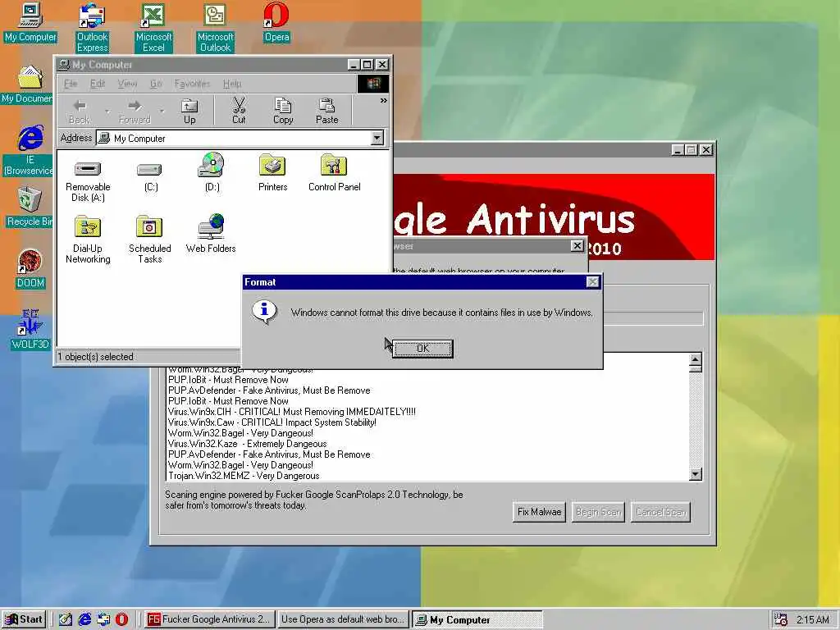This screenshot has width=840, height=630.
Task: Open the Recycle Bin
Action: click(29, 208)
